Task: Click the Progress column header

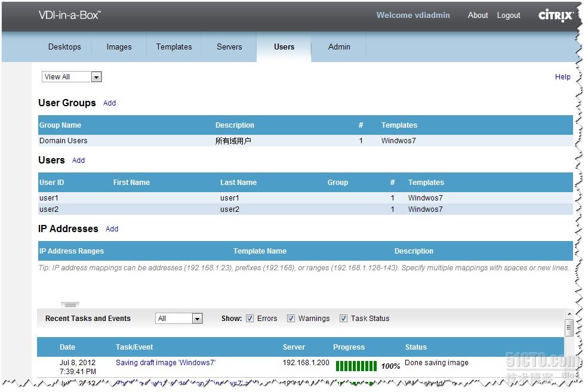Action: (x=349, y=347)
